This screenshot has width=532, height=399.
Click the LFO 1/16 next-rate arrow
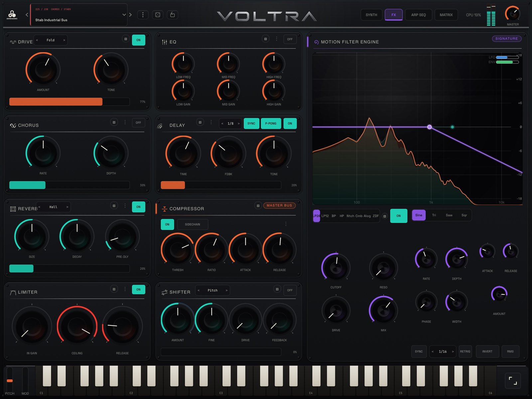click(453, 352)
